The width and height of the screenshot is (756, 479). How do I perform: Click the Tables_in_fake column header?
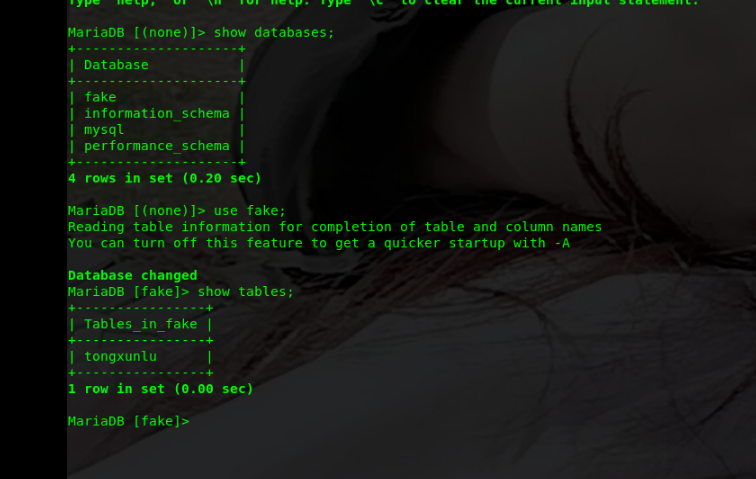(140, 324)
